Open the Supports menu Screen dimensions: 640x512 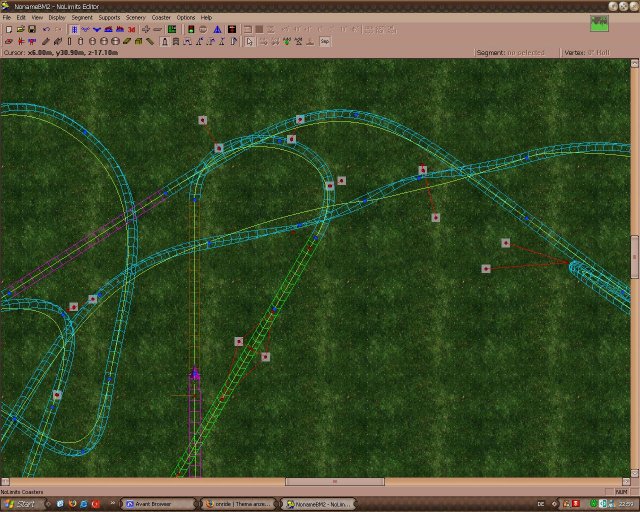coord(109,17)
